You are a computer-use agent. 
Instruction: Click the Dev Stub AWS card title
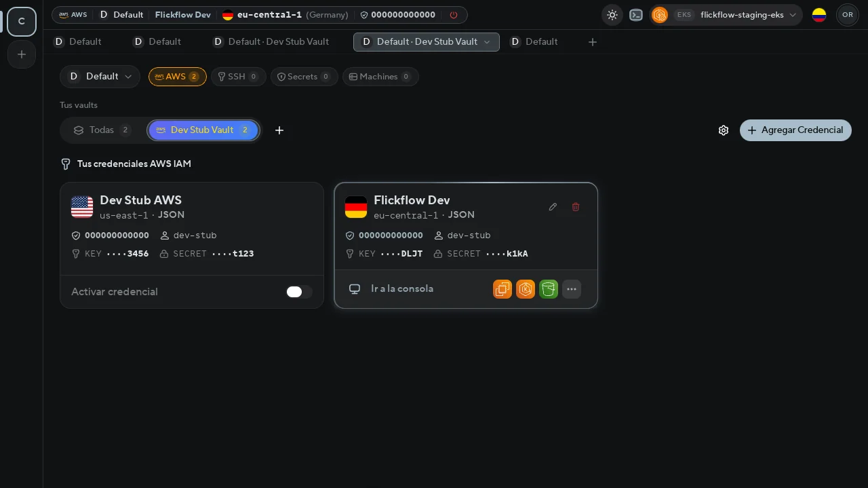point(140,200)
